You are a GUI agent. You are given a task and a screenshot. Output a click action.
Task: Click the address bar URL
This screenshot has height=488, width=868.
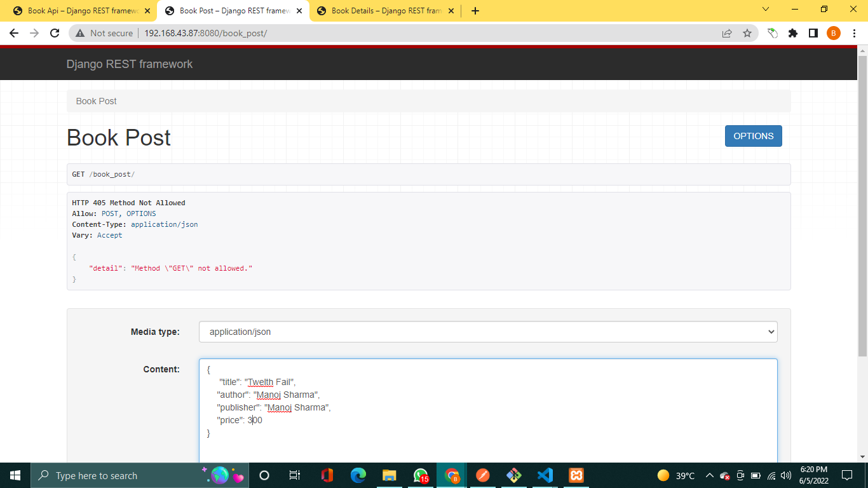[205, 33]
